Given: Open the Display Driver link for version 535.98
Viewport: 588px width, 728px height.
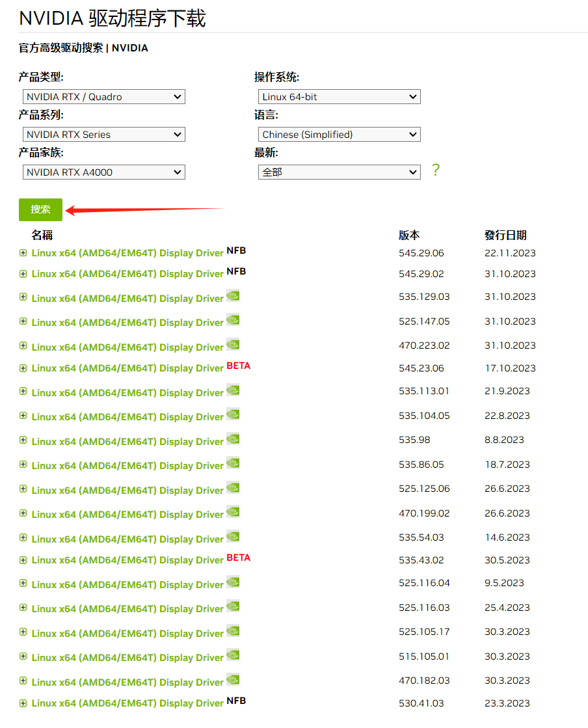Looking at the screenshot, I should pos(127,442).
